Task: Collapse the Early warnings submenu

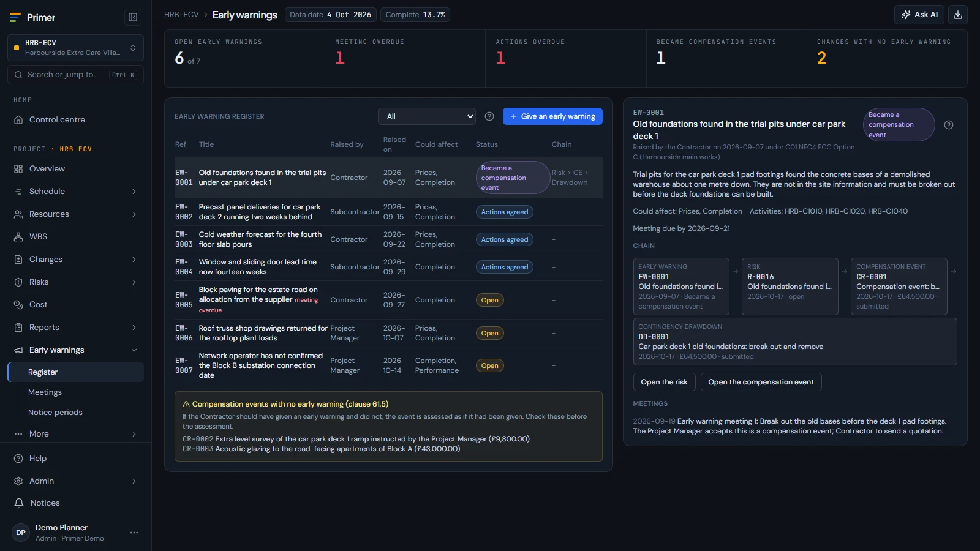Action: click(x=134, y=350)
